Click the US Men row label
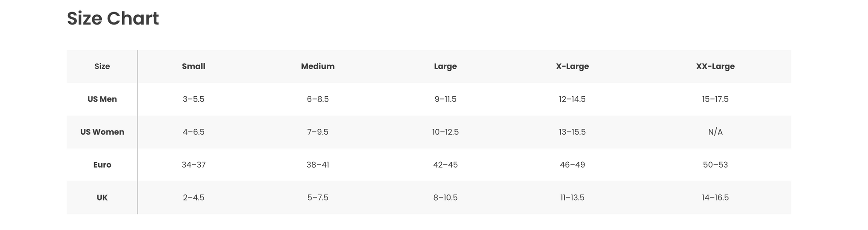The image size is (868, 230). pyautogui.click(x=102, y=99)
